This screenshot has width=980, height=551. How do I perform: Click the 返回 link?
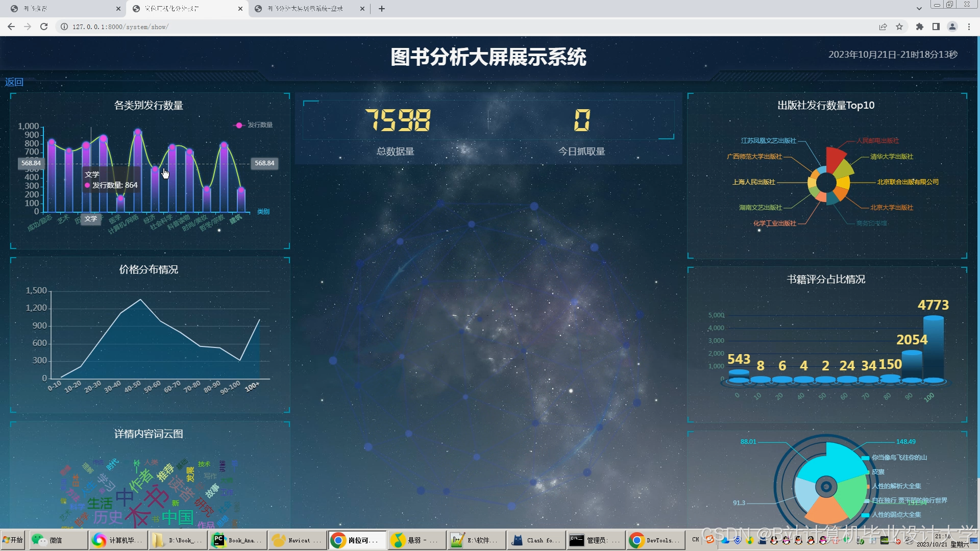click(14, 82)
